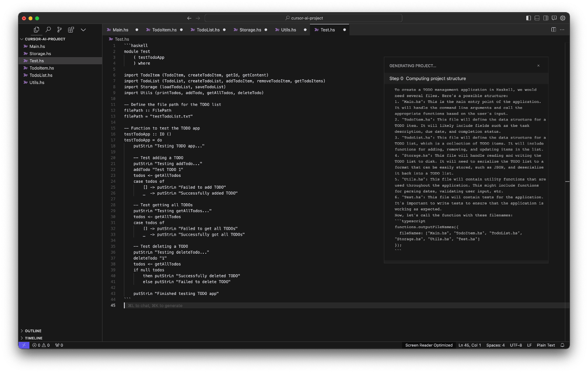Viewport: 588px width, 373px height.
Task: Click unsaved dot on TodoList.hs tab
Action: pyautogui.click(x=224, y=30)
